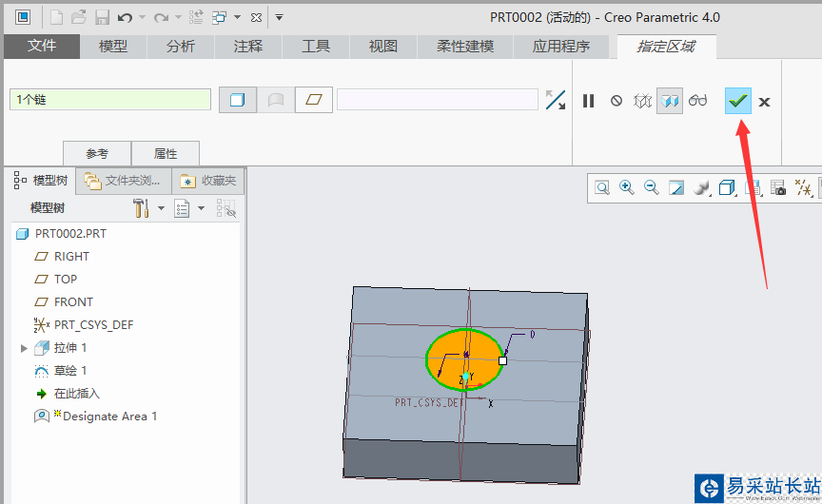Click the Zoom In magnifier icon

[x=627, y=187]
